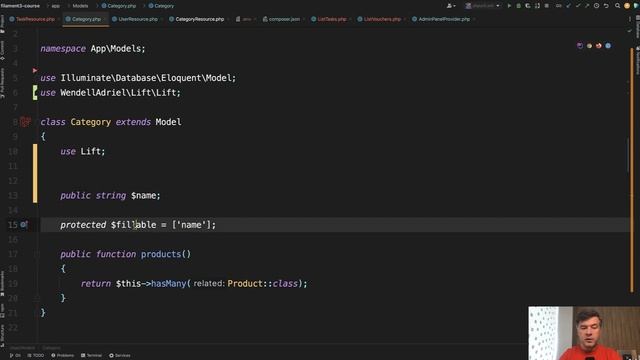The image size is (640, 360).
Task: Open the Bookmarks tool window
Action: click(x=2, y=283)
